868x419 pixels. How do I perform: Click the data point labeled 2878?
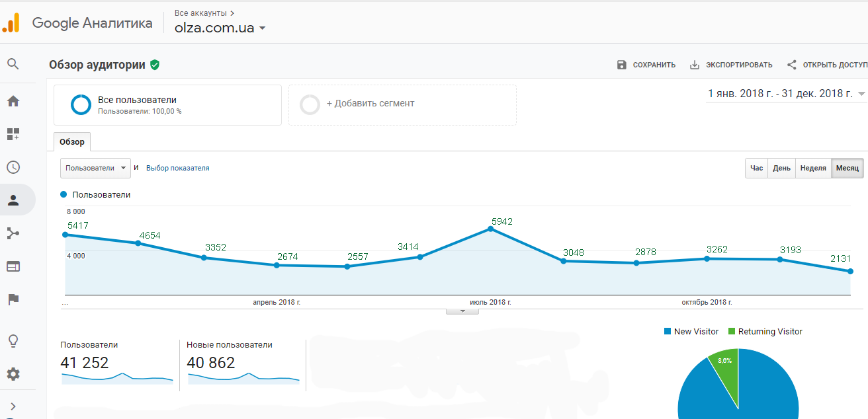(636, 263)
